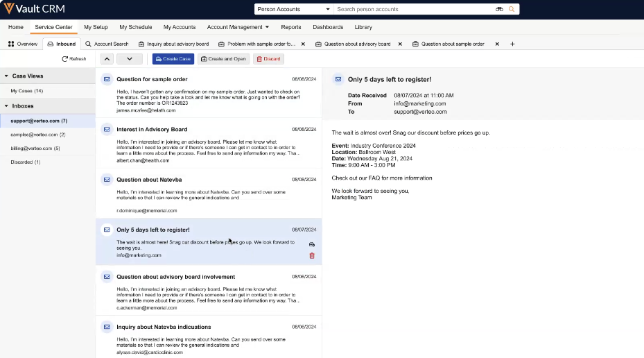Screen dimensions: 644x358
Task: Click the Refresh icon above inbox list
Action: point(65,59)
